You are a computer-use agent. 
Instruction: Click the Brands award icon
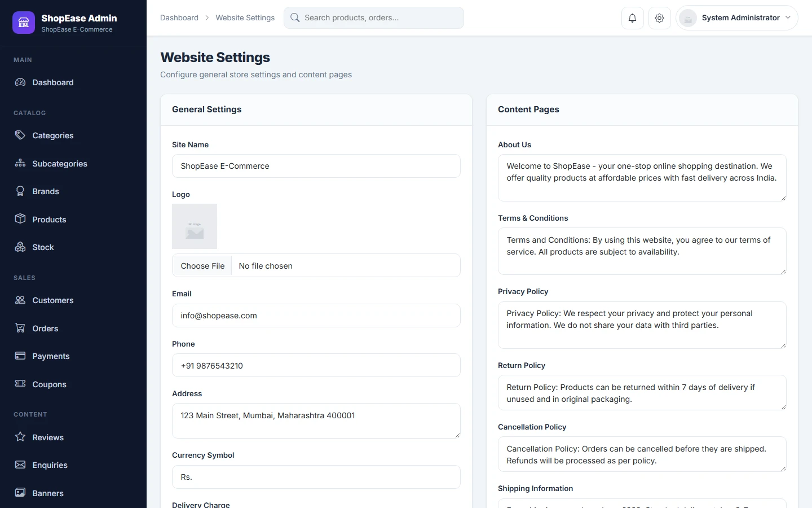pos(20,191)
